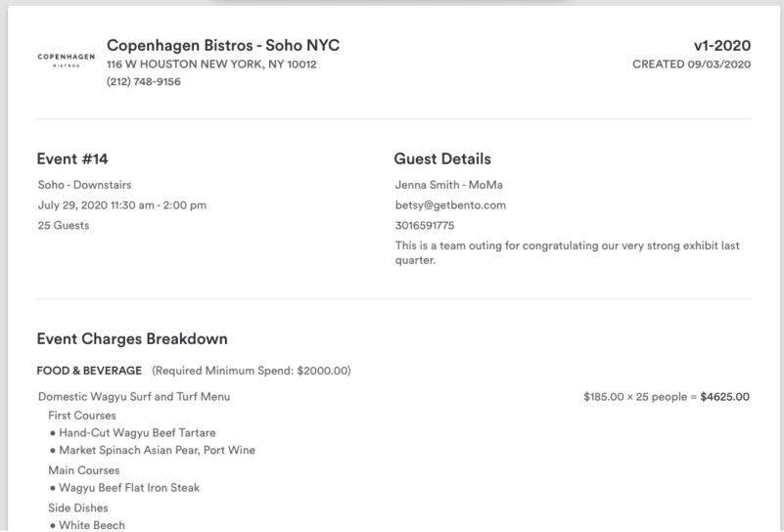
Task: Click the v1-2020 version label
Action: 722,45
